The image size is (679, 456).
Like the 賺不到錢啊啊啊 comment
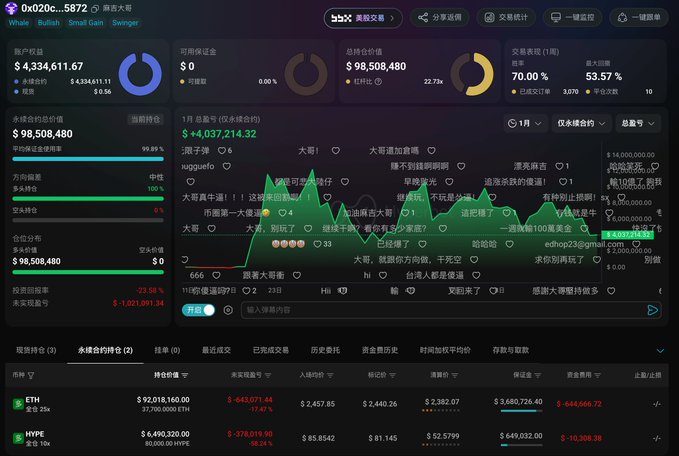(x=461, y=166)
